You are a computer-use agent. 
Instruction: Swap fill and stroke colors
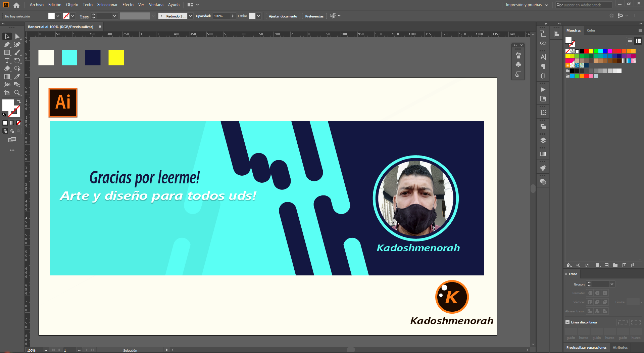point(19,101)
